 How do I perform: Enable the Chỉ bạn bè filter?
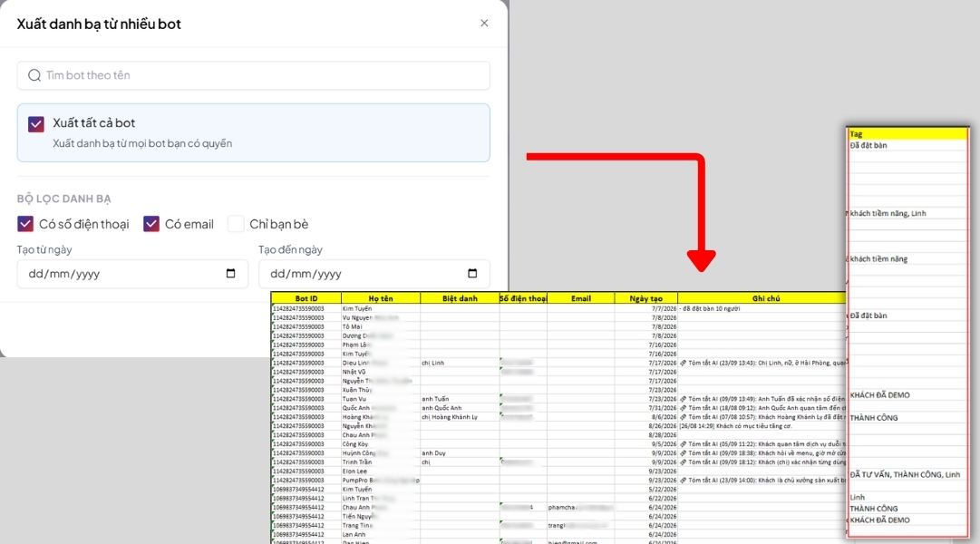pyautogui.click(x=236, y=224)
